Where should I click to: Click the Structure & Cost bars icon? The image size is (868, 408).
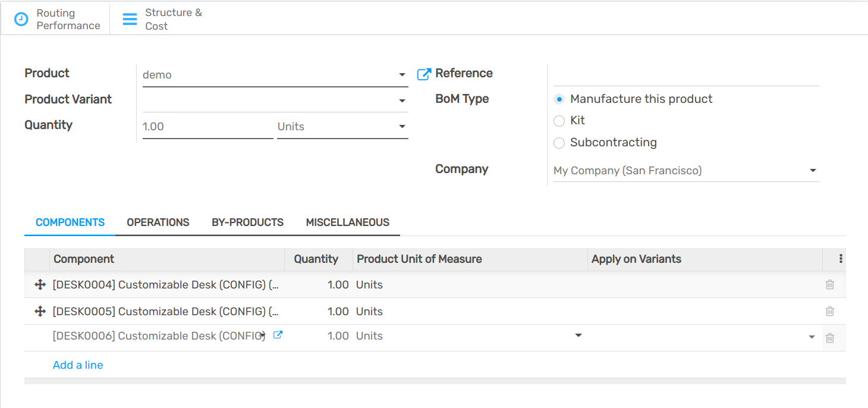tap(130, 19)
